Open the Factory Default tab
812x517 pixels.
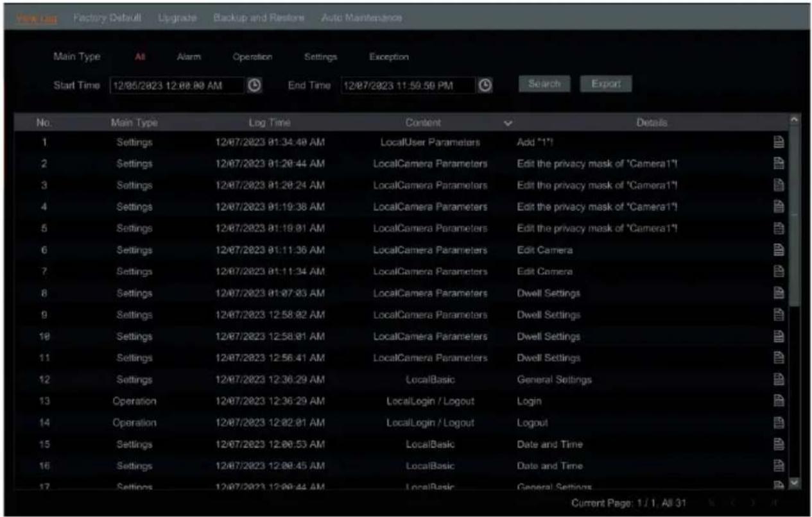[107, 18]
